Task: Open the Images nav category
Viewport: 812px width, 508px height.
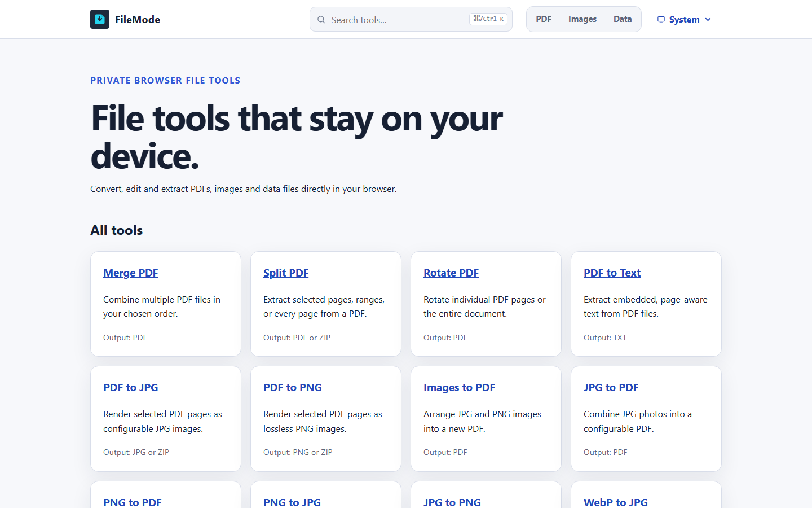Action: pyautogui.click(x=582, y=19)
